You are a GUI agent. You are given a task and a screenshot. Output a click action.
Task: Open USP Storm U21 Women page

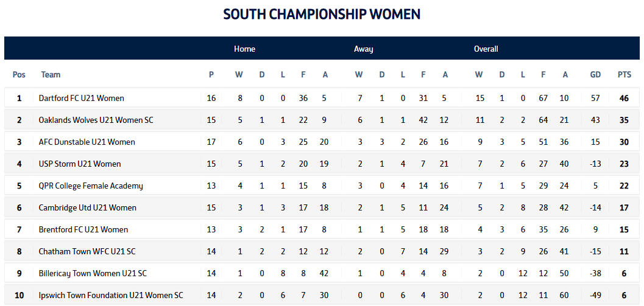pyautogui.click(x=80, y=164)
